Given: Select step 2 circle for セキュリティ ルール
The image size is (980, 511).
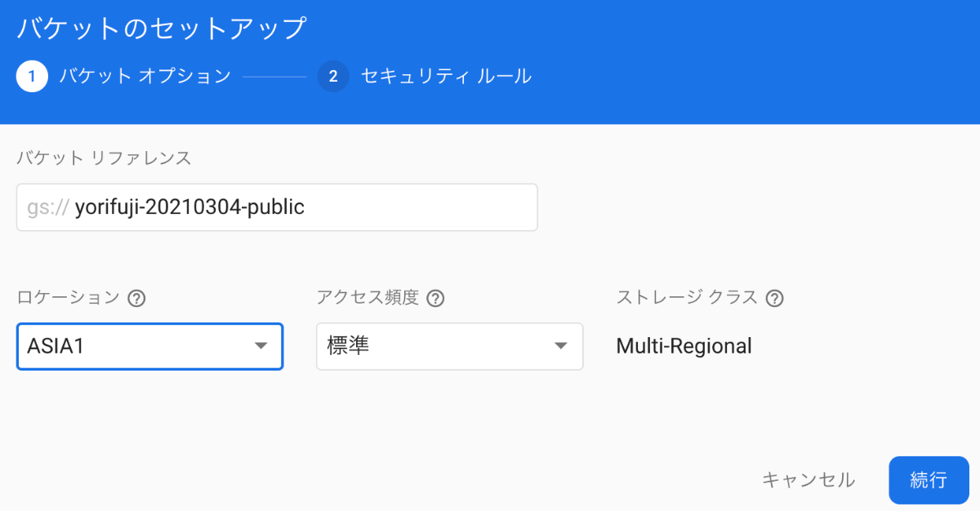Looking at the screenshot, I should [x=333, y=77].
